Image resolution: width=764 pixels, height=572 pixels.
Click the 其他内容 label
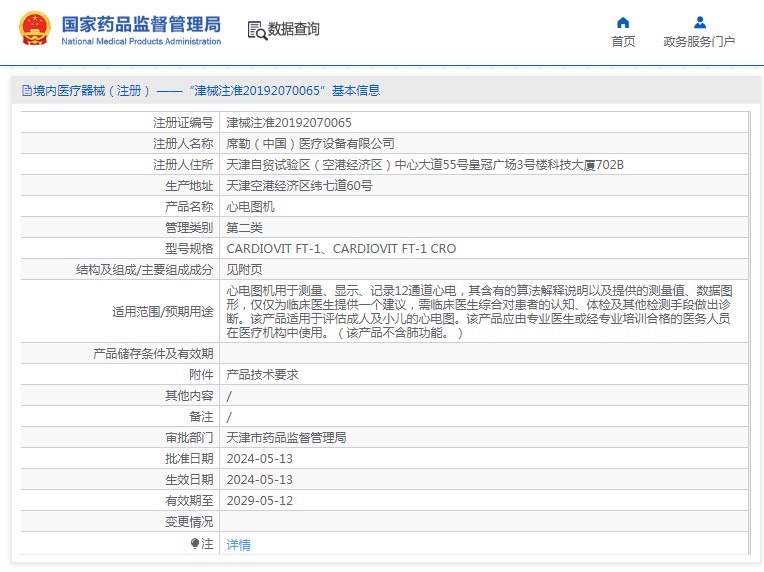tap(189, 396)
